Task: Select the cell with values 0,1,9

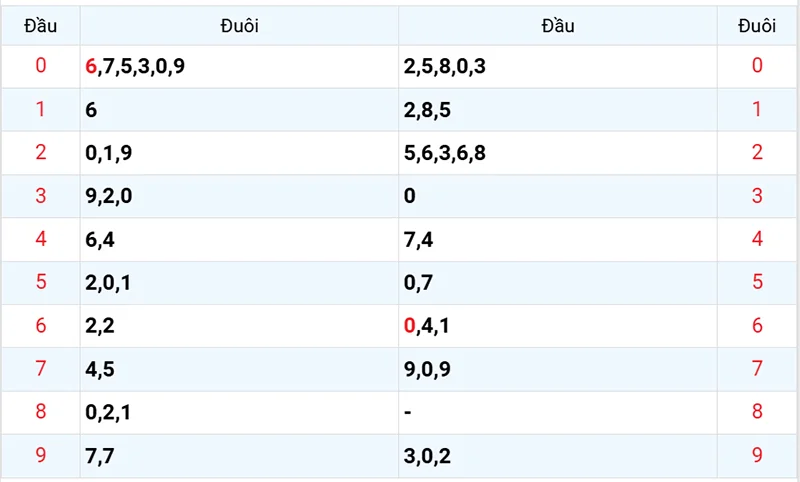Action: click(109, 153)
